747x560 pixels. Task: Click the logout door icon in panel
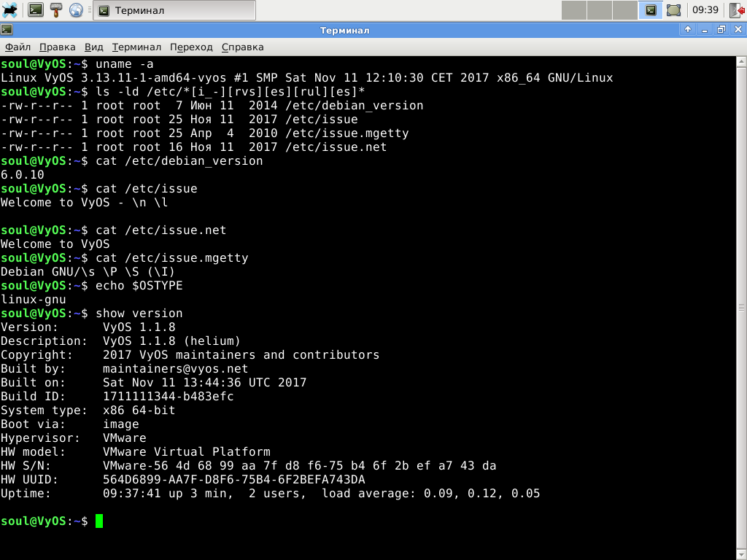point(737,10)
